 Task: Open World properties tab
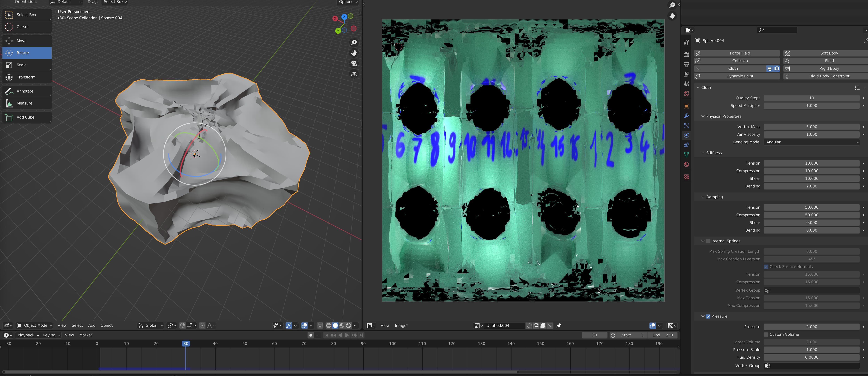pyautogui.click(x=686, y=94)
